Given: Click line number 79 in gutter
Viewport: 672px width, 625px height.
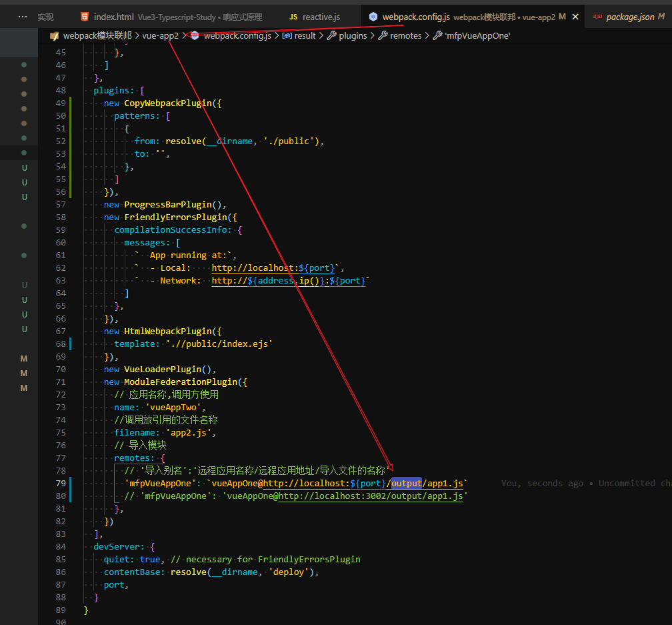Looking at the screenshot, I should tap(61, 483).
